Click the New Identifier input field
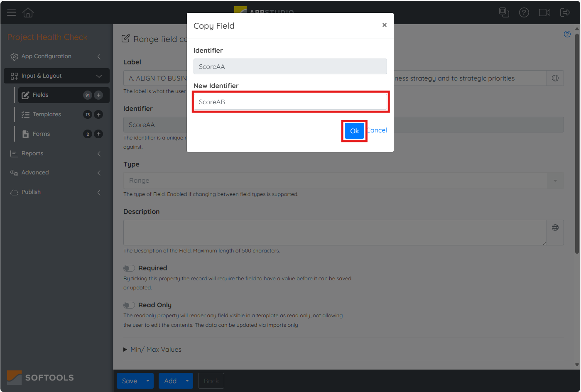581x392 pixels. [290, 102]
